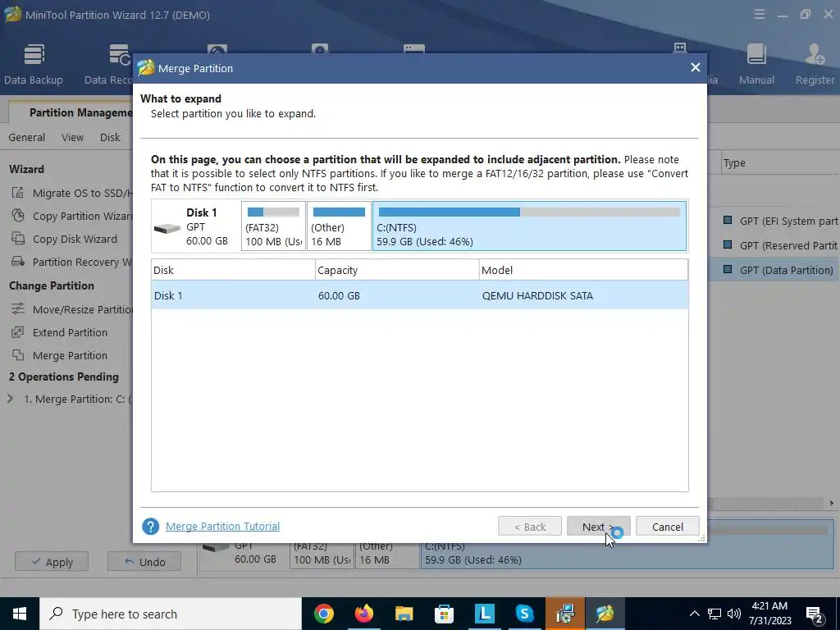Close the Merge Partition dialog
Viewport: 840px width, 630px height.
pyautogui.click(x=696, y=67)
